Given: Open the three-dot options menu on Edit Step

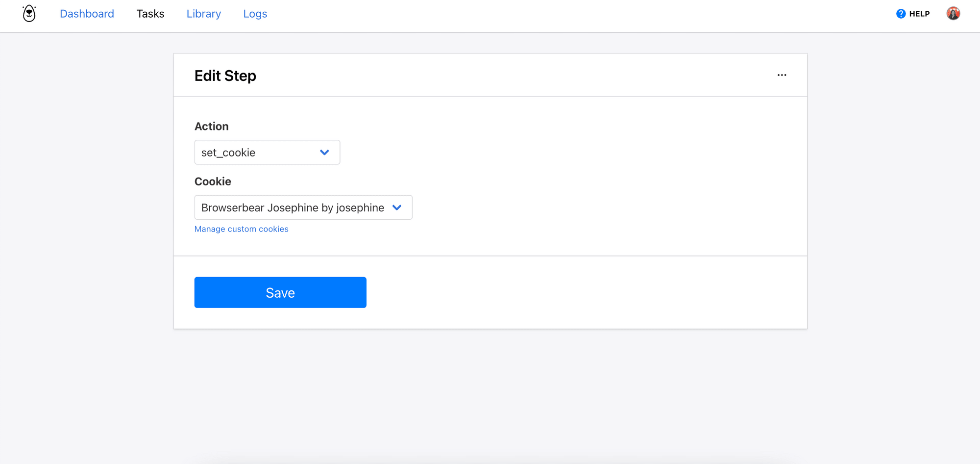Looking at the screenshot, I should (782, 75).
